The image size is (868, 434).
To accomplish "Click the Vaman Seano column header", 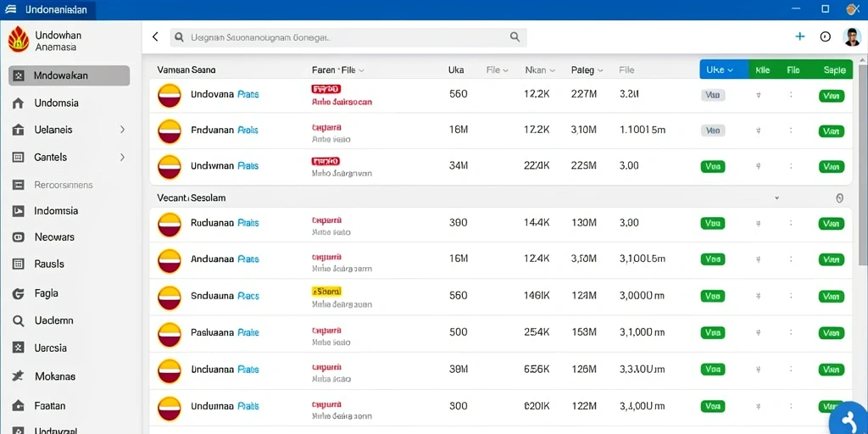I will (x=186, y=70).
